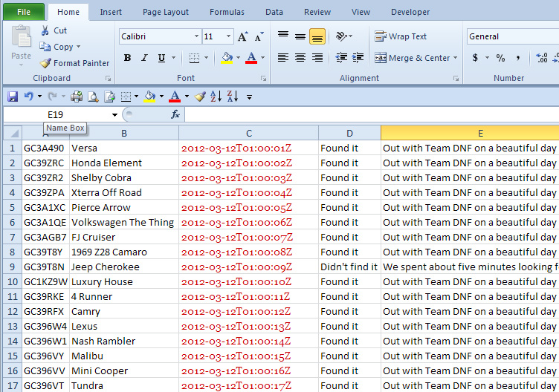Click the Paste clipboard icon

tap(21, 36)
